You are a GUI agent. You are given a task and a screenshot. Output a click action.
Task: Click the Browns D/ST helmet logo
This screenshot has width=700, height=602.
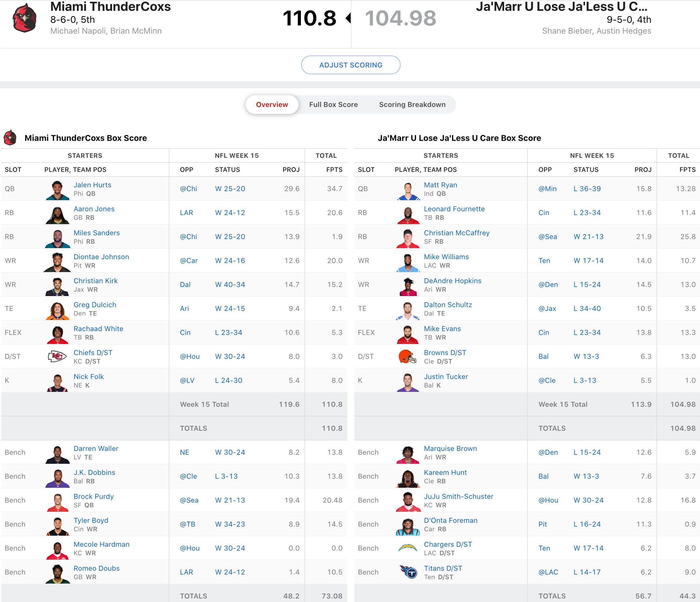point(407,357)
